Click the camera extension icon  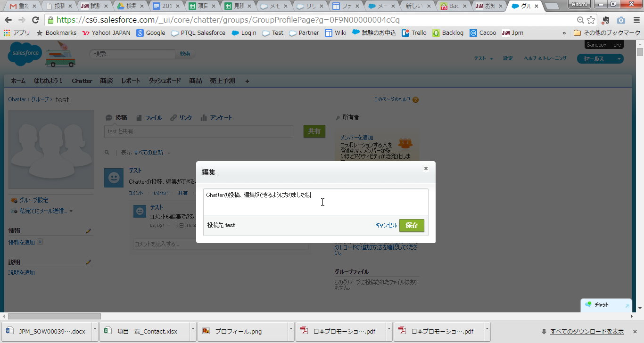[621, 20]
